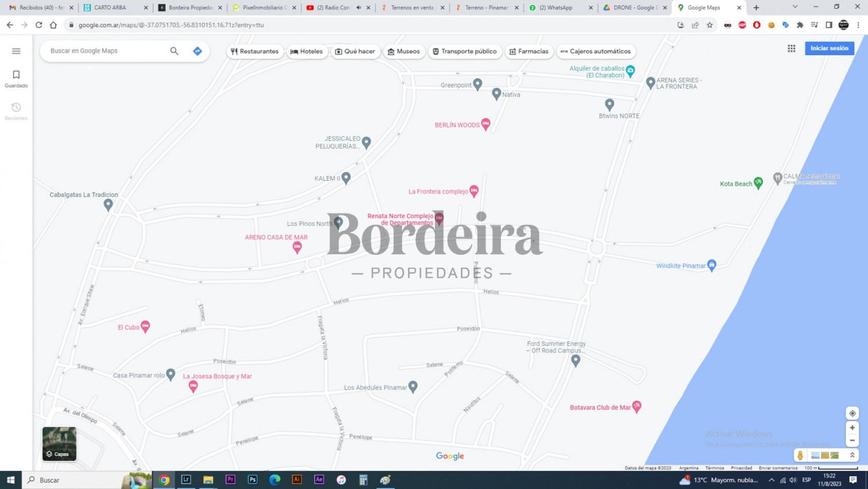
Task: Open the Enviar comentarios link
Action: point(778,468)
